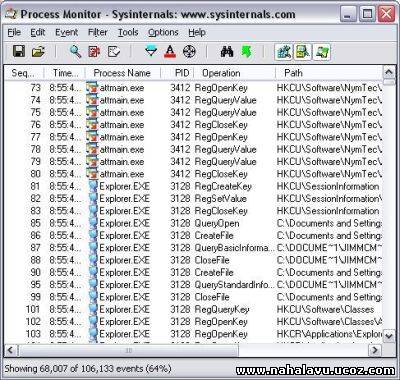Viewport: 400px width, 380px height.
Task: Toggle the Show Process Activity icon
Action: tap(322, 52)
